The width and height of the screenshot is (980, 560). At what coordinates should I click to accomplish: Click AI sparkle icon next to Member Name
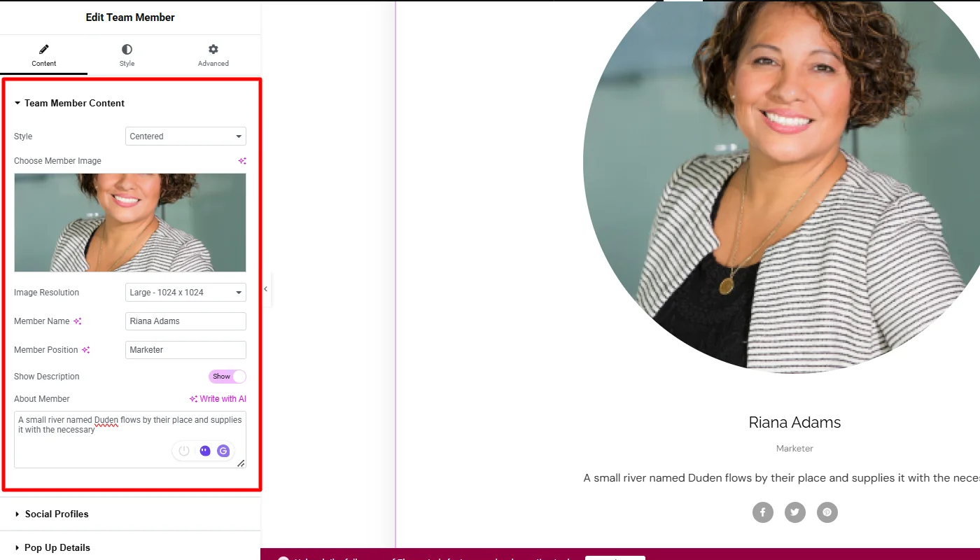point(78,321)
